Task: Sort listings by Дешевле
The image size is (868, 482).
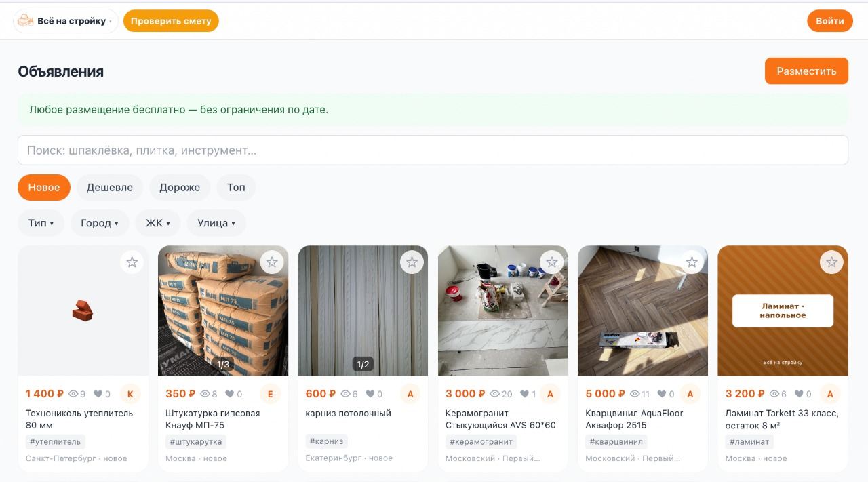Action: click(x=110, y=188)
